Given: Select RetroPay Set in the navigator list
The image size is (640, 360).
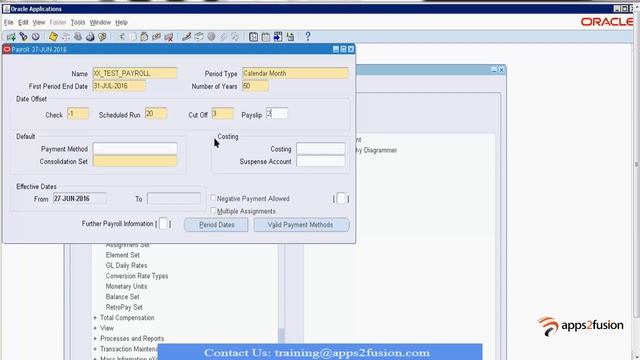Looking at the screenshot, I should click(x=124, y=307).
